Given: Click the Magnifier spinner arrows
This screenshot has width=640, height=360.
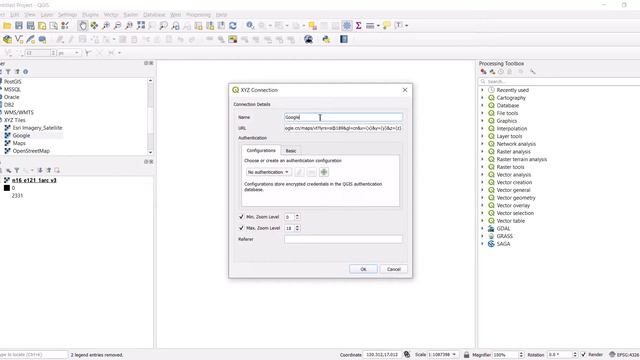Looking at the screenshot, I should coord(521,354).
